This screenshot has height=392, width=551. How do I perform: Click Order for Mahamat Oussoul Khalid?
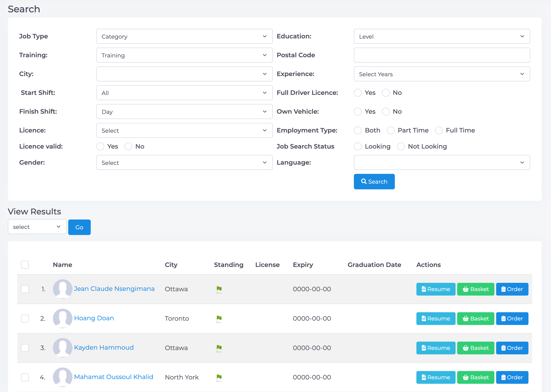(x=512, y=377)
